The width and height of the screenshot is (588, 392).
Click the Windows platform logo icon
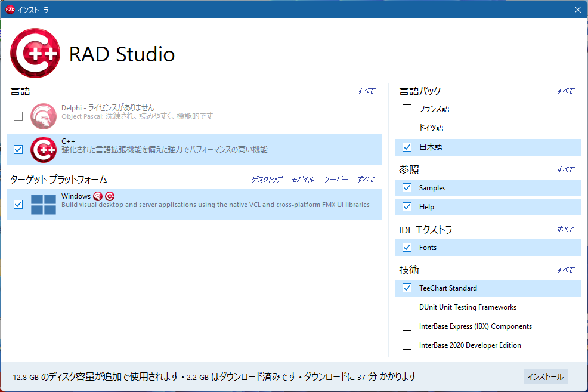point(44,205)
